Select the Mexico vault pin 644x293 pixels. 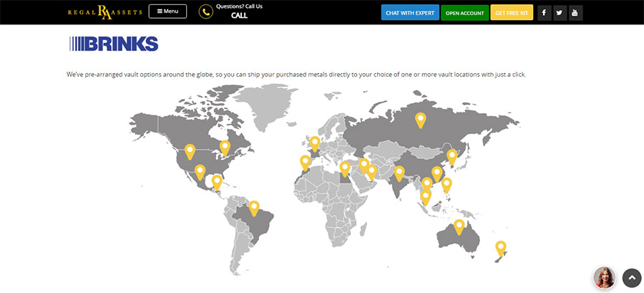200,172
